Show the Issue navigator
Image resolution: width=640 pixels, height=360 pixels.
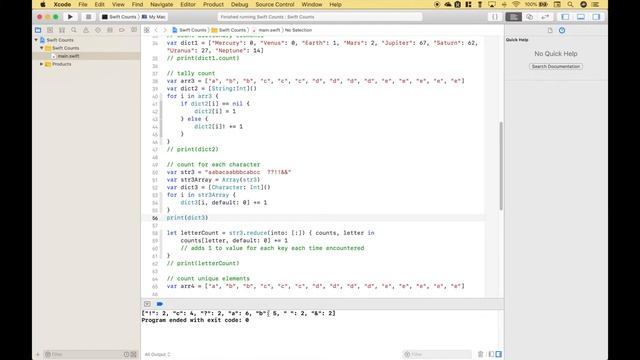86,30
